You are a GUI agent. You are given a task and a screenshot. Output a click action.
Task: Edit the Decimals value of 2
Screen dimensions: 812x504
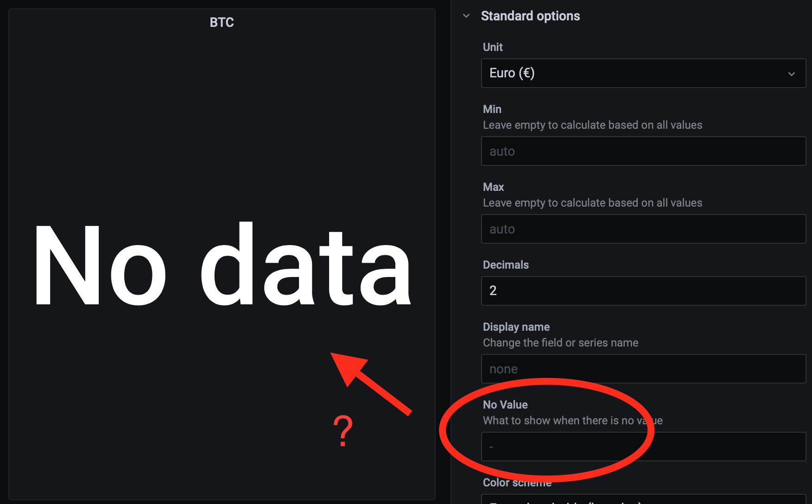[x=643, y=290]
